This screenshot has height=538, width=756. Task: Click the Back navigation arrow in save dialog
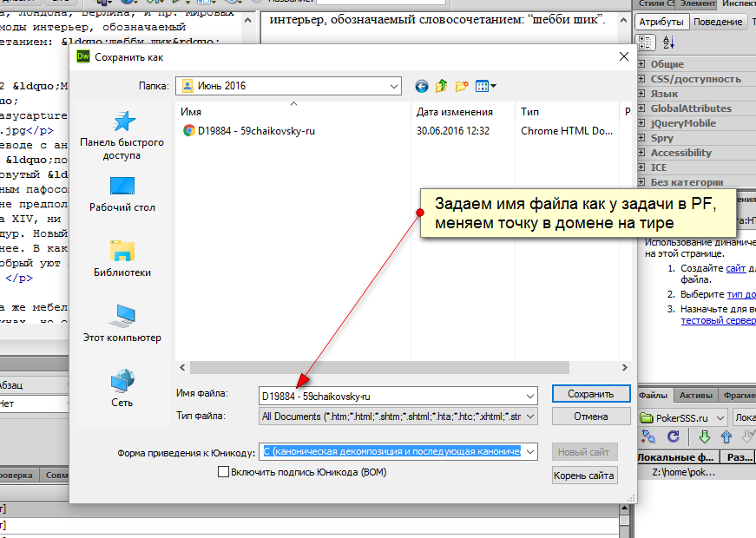(422, 86)
